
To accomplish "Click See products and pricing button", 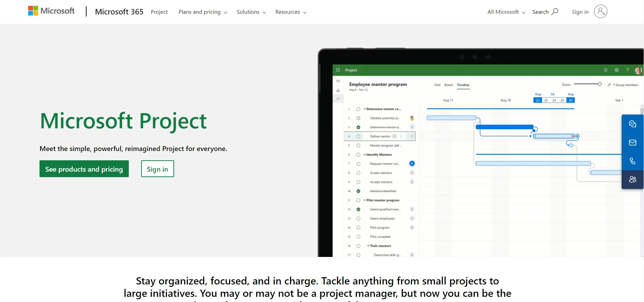I will (84, 169).
